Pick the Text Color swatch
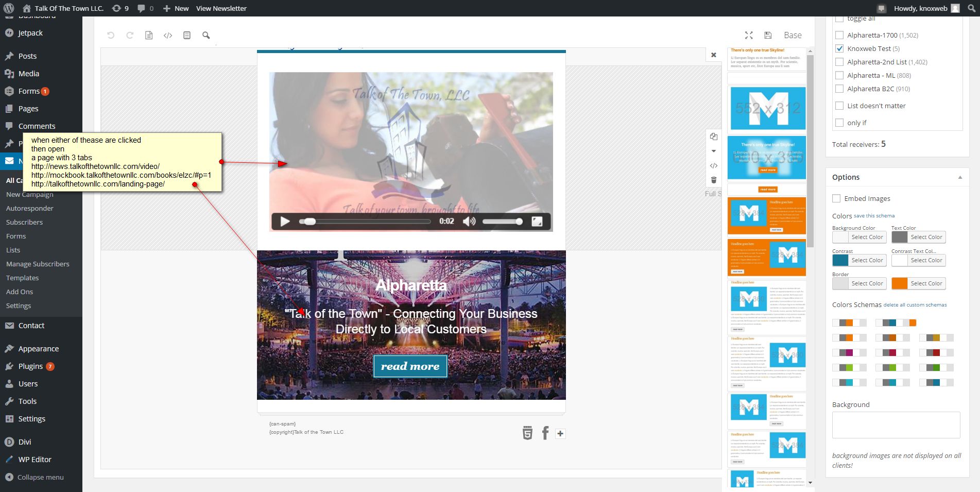The image size is (980, 492). 900,237
